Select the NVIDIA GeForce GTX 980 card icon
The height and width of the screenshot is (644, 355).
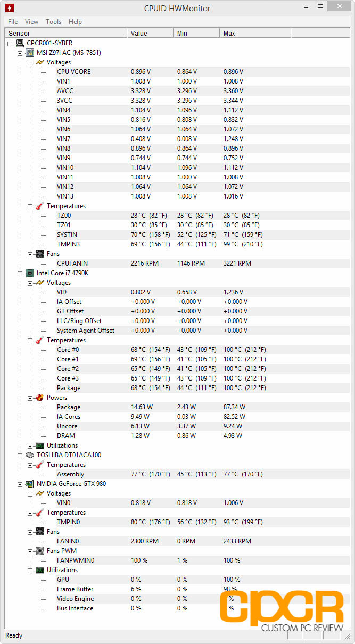[30, 484]
